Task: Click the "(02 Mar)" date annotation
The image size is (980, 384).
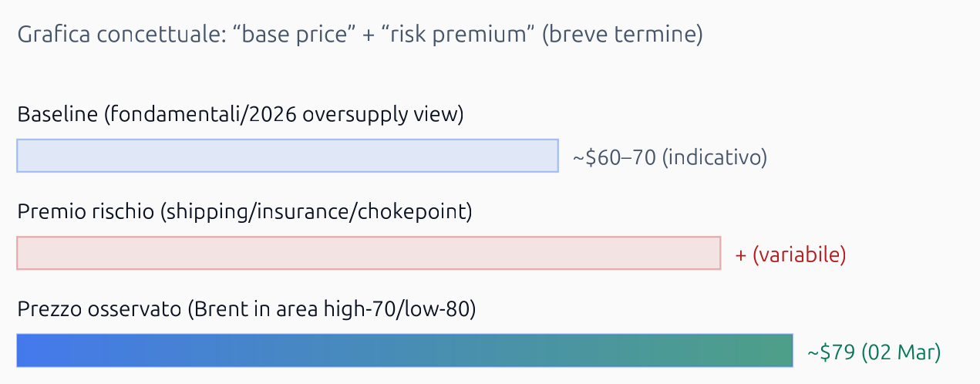Action: 901,352
